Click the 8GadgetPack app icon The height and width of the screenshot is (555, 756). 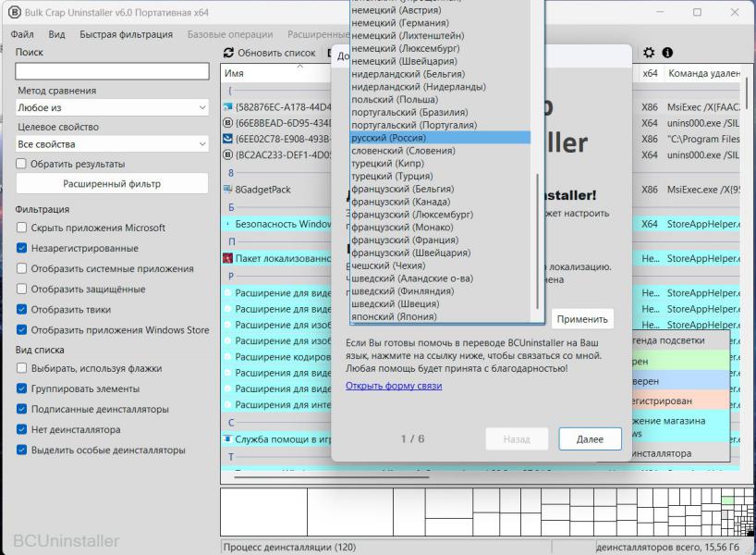[228, 190]
